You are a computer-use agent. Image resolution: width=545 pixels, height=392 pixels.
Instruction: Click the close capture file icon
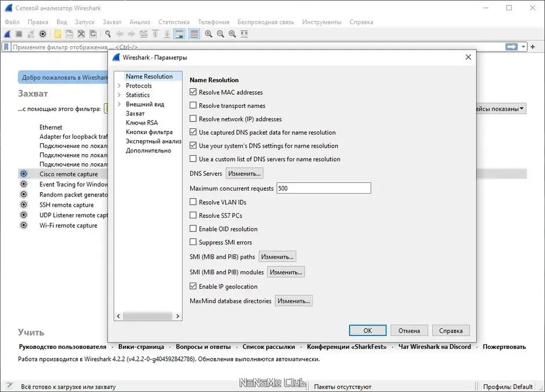(81, 34)
